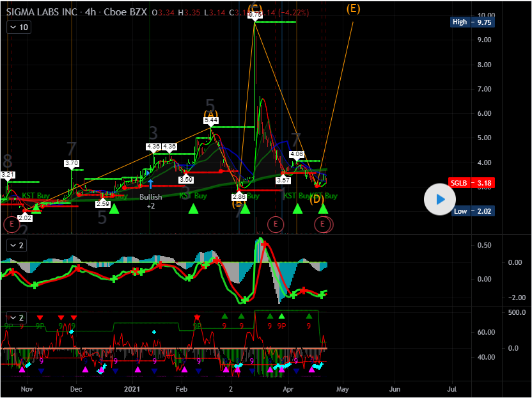The width and height of the screenshot is (532, 398).
Task: Click 2021 on the time axis
Action: pos(132,389)
